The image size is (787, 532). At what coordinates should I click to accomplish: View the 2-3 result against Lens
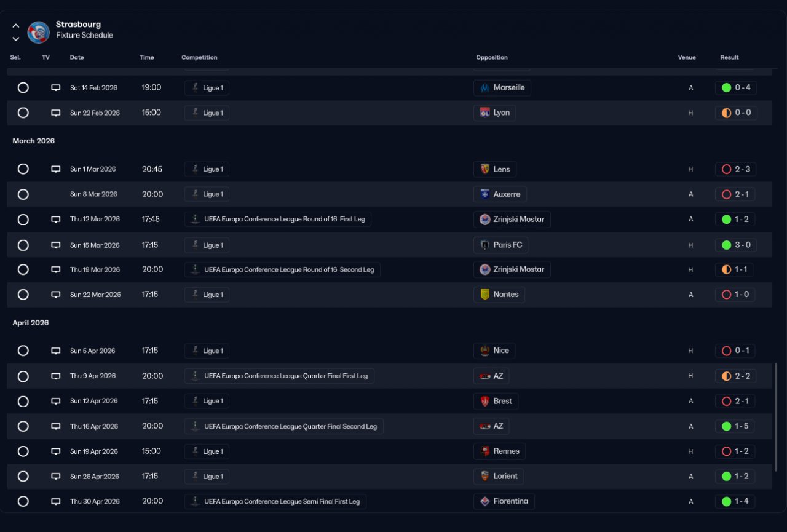click(x=735, y=169)
